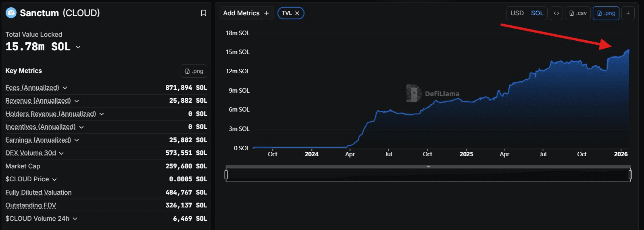Expand the $CLOUD Price details
This screenshot has width=644, height=230.
point(54,179)
